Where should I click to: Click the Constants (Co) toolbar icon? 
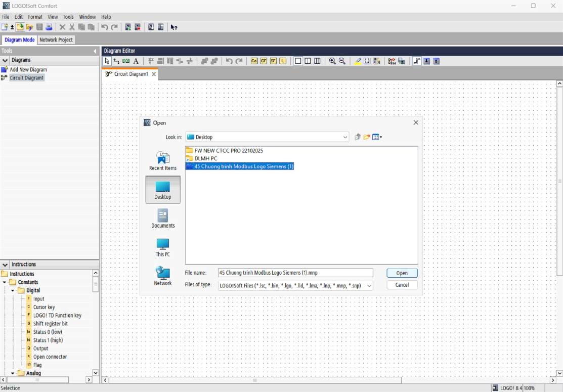click(254, 61)
